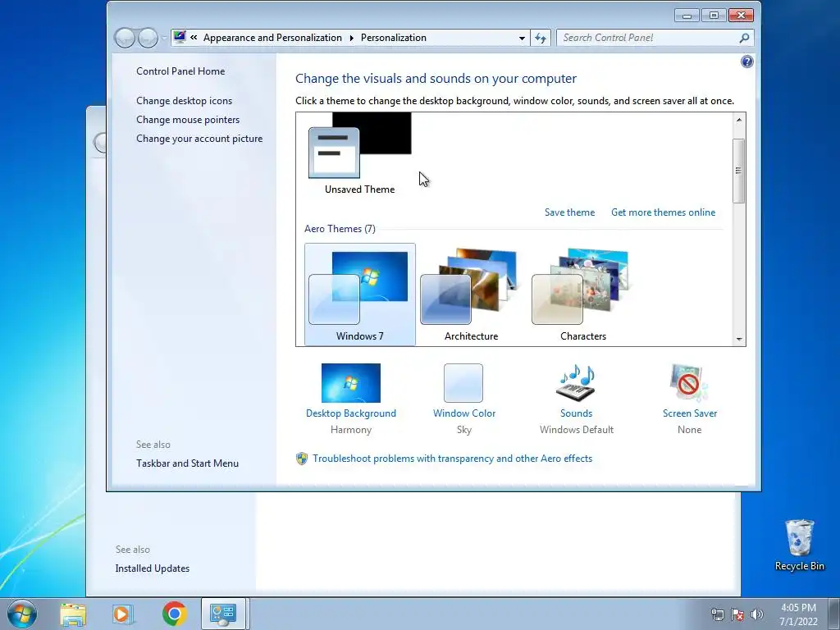Open Get more themes online link
This screenshot has height=630, width=840.
pos(663,212)
